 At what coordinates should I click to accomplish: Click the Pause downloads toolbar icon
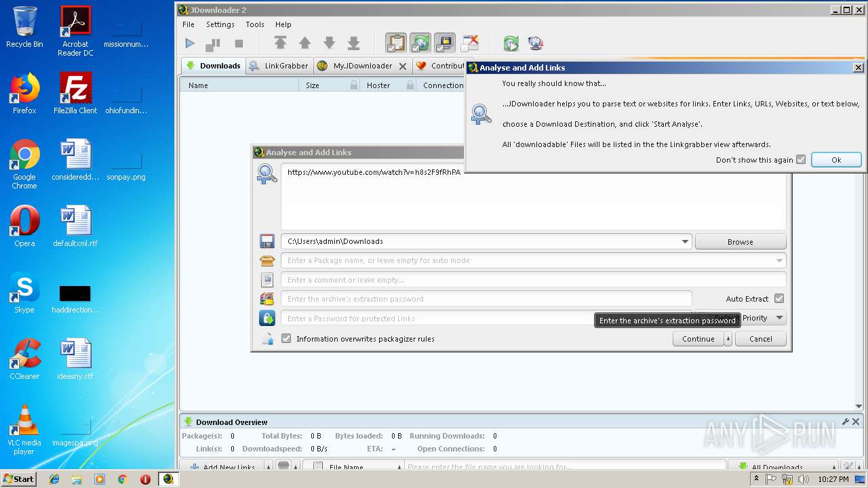pyautogui.click(x=213, y=44)
